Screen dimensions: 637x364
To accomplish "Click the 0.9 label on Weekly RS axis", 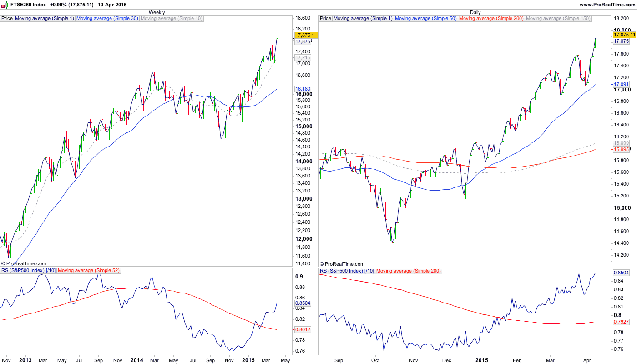I will click(300, 276).
